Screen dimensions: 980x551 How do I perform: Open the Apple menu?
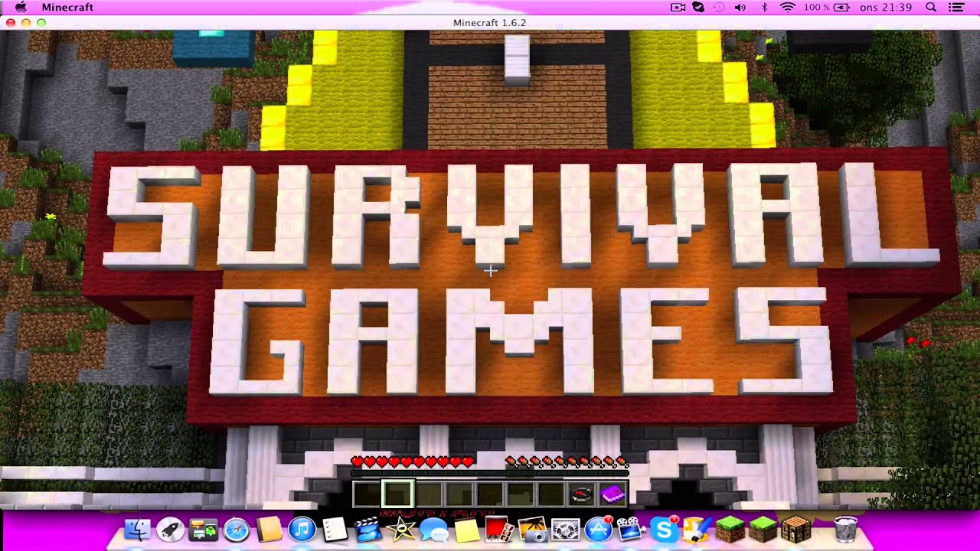coord(21,7)
